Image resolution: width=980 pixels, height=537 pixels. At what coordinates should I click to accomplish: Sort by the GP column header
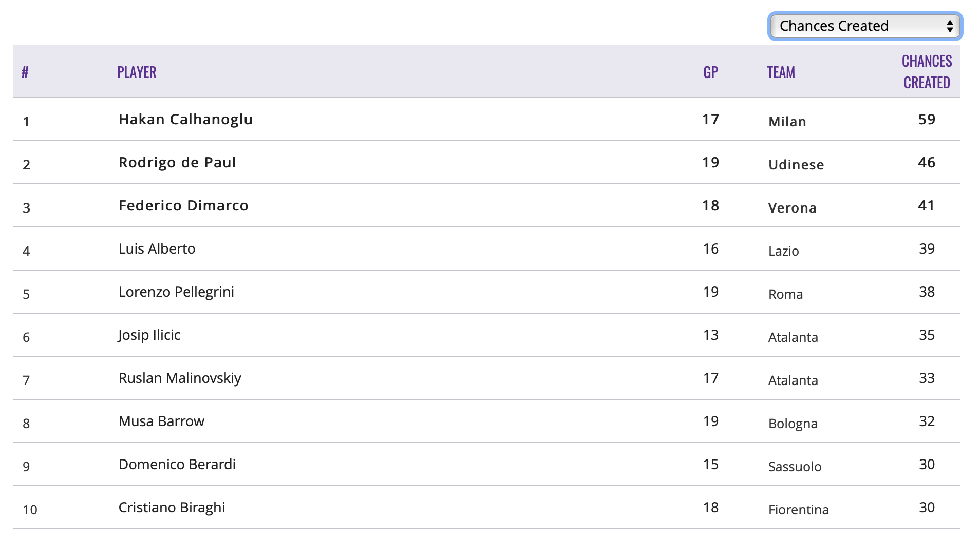[710, 72]
